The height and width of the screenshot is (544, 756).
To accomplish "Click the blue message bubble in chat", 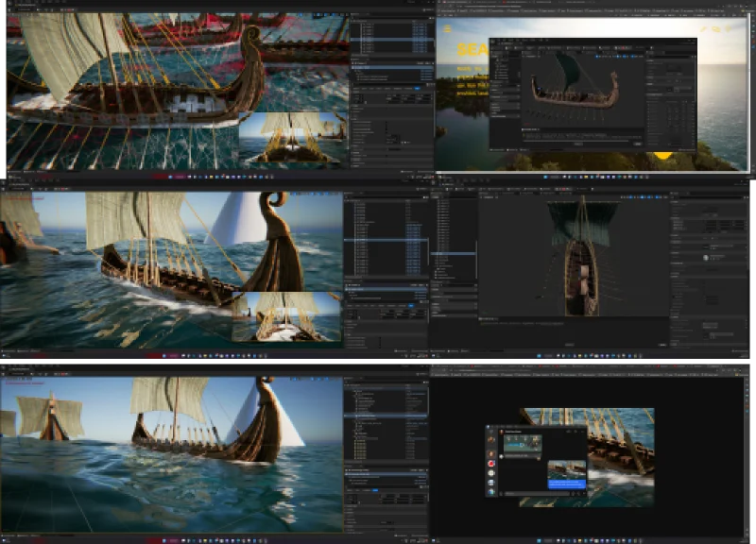I will pyautogui.click(x=567, y=484).
